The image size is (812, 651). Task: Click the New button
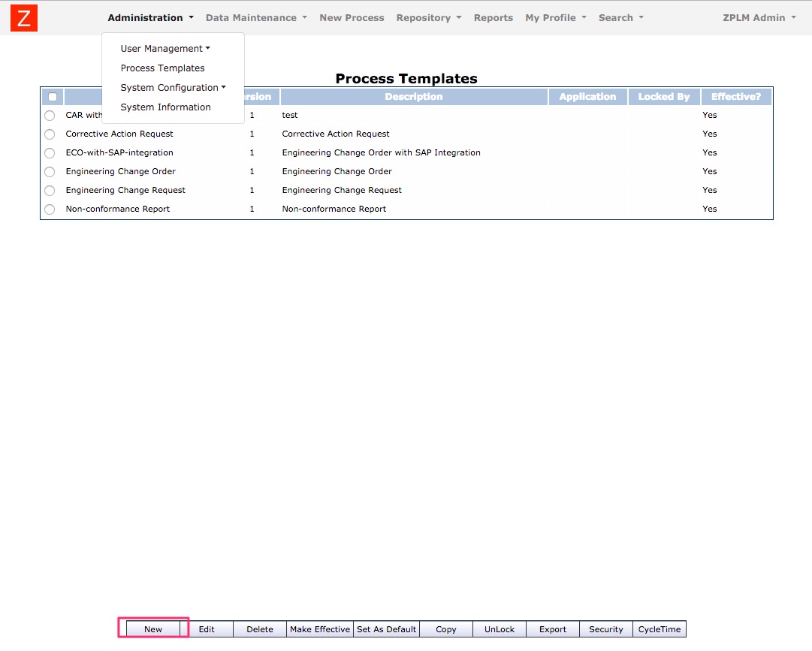(x=152, y=629)
